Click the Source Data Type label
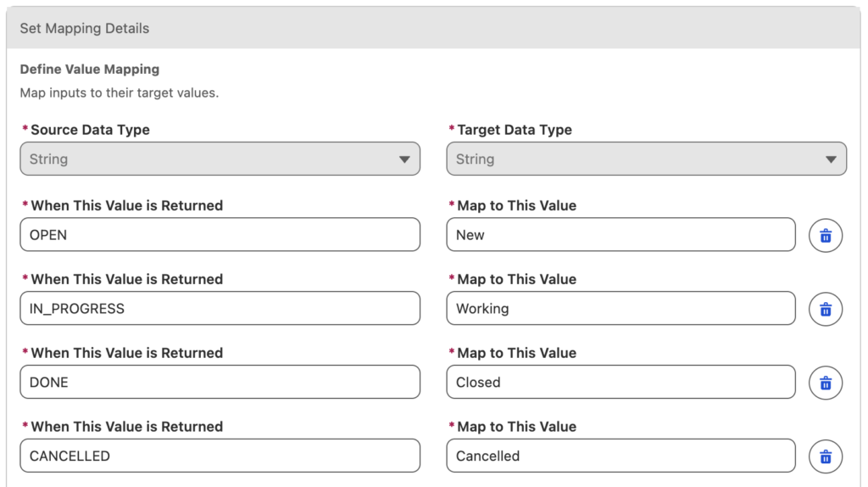This screenshot has width=868, height=487. point(90,130)
